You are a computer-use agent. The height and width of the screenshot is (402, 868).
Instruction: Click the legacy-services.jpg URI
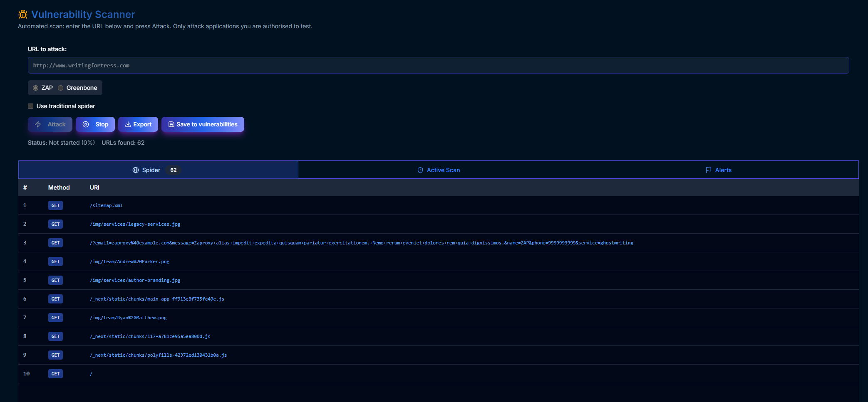click(x=135, y=224)
